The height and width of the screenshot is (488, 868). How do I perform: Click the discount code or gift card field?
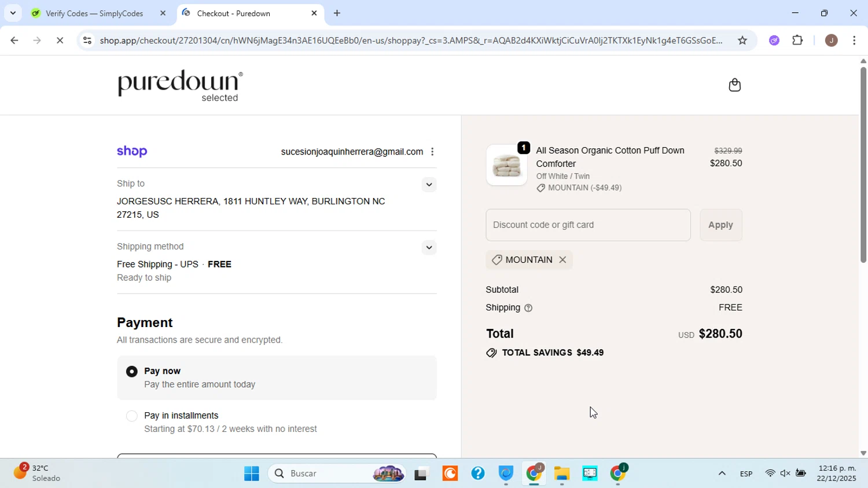588,225
